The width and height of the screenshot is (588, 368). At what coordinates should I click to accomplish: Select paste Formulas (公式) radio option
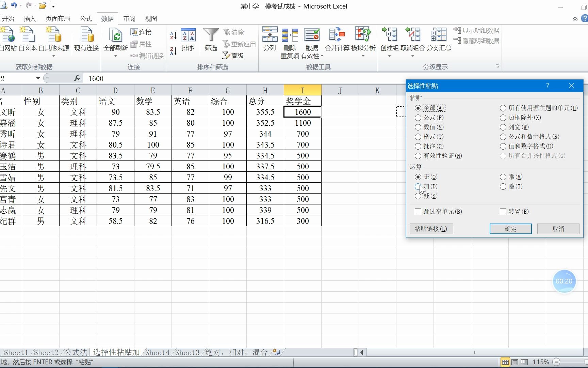coord(418,118)
